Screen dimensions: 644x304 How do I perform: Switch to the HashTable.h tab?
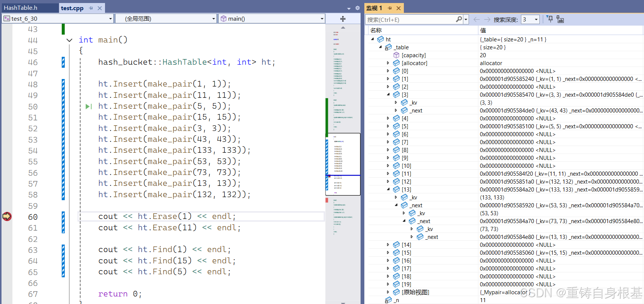pos(21,8)
